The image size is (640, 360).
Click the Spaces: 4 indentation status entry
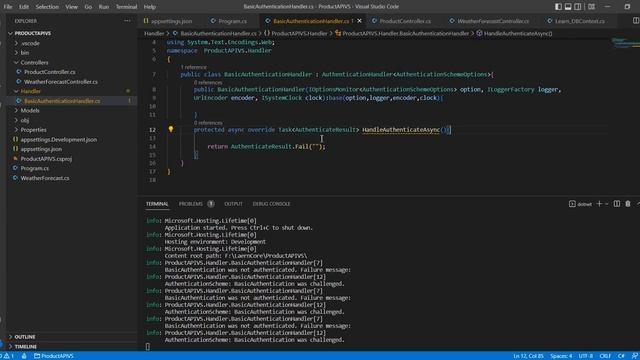tap(561, 356)
